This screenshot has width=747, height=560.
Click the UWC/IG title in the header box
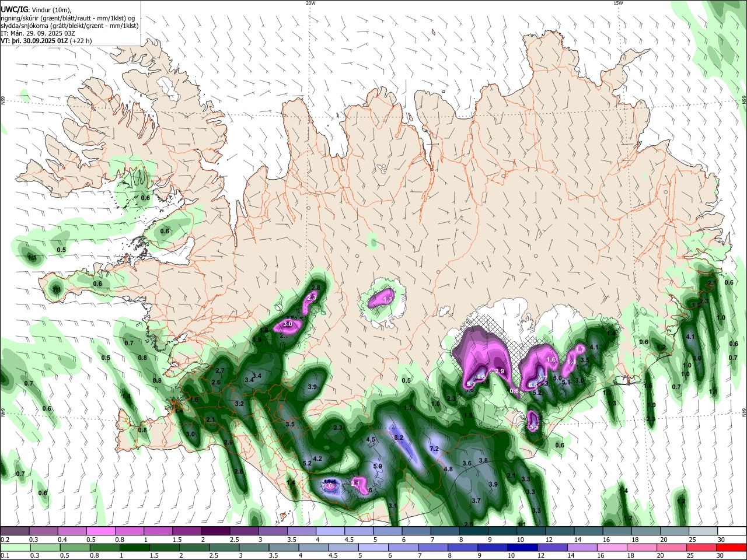pyautogui.click(x=14, y=10)
